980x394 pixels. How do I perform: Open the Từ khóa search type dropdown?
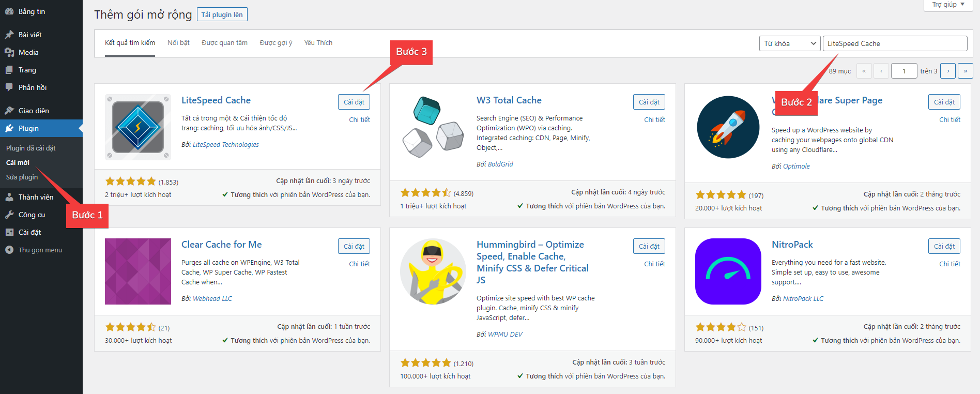coord(789,43)
